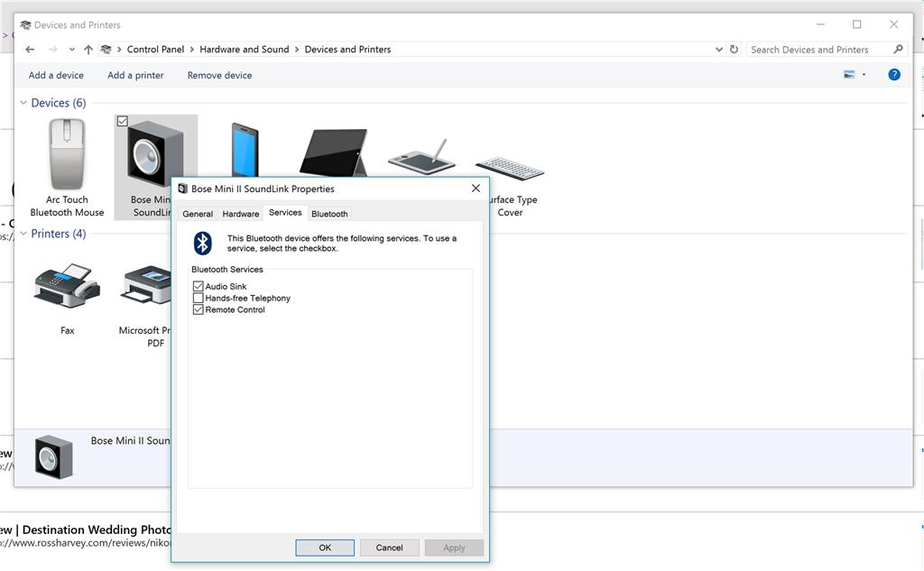Select the Surface Type Cover keyboard
Screen dimensions: 924x571
pyautogui.click(x=510, y=170)
